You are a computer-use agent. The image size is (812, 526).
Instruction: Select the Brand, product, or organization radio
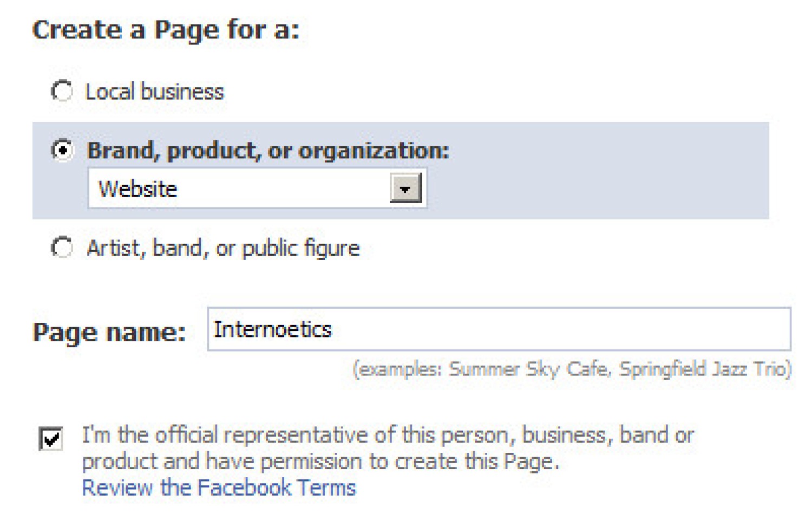[x=62, y=150]
